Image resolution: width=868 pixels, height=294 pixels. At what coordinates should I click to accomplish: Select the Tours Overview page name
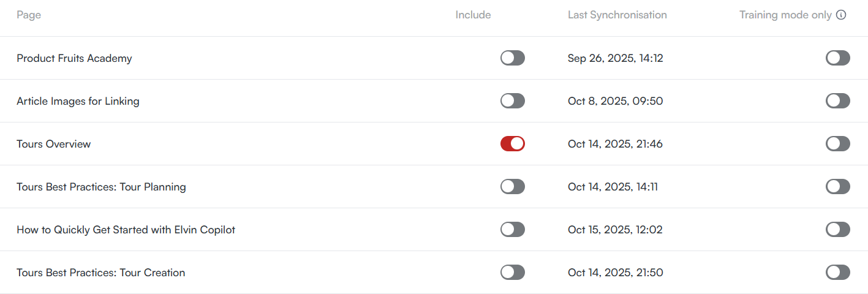coord(53,144)
